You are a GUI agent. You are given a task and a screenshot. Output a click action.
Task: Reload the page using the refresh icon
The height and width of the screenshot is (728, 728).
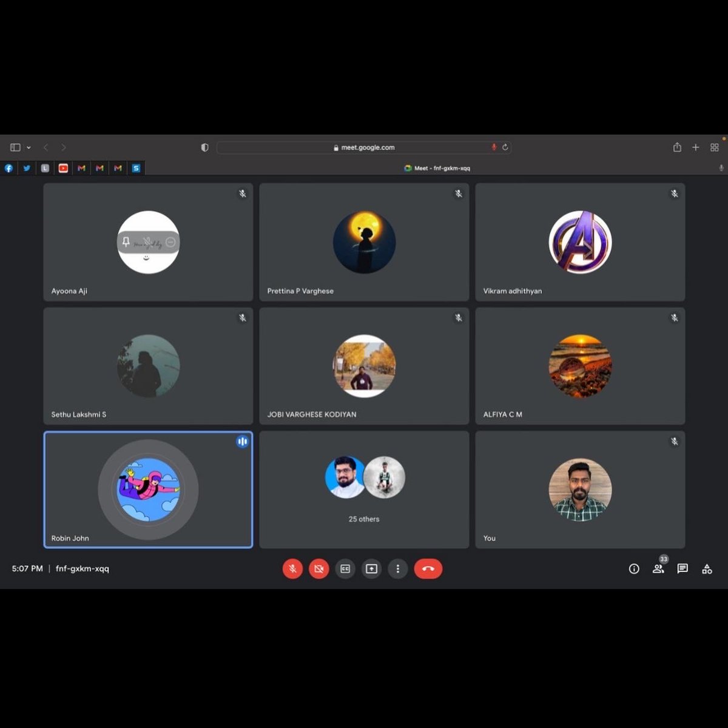click(x=505, y=147)
